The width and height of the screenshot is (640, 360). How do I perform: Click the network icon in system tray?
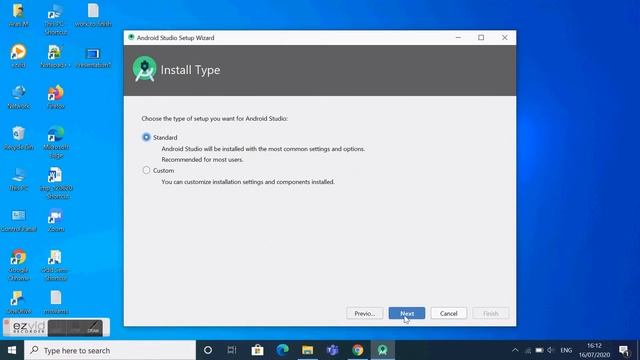[528, 350]
